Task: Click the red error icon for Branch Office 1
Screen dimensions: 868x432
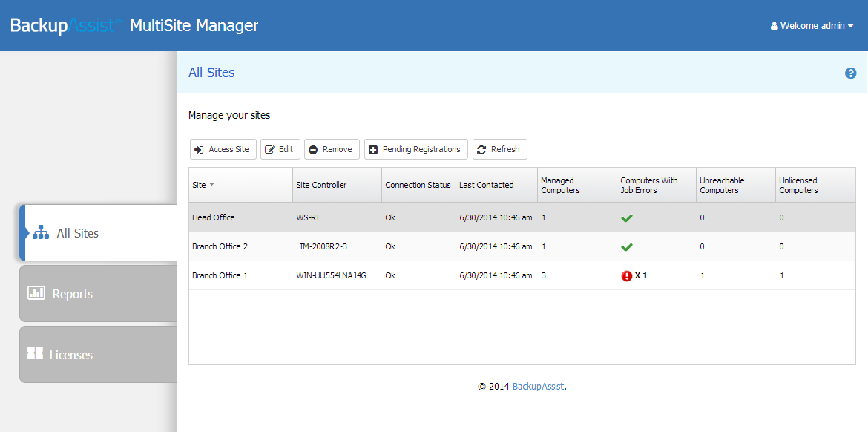Action: tap(627, 276)
